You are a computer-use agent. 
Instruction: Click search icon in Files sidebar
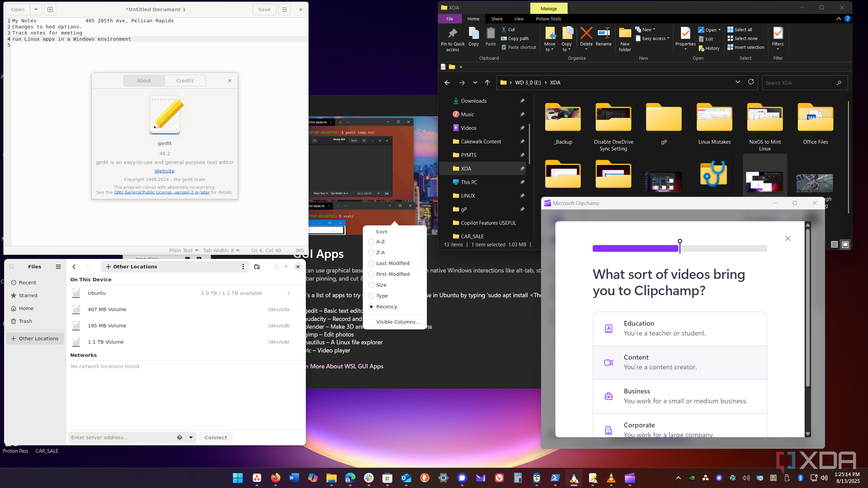point(12,267)
